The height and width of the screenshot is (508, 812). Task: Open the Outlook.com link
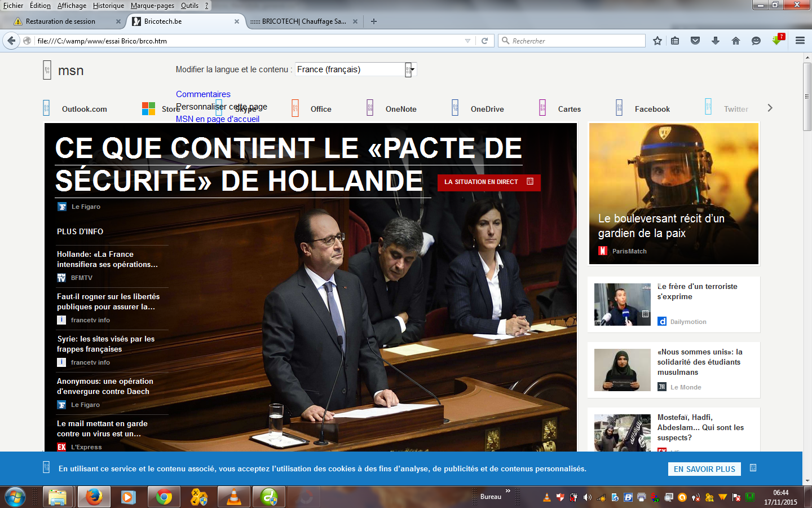point(84,109)
